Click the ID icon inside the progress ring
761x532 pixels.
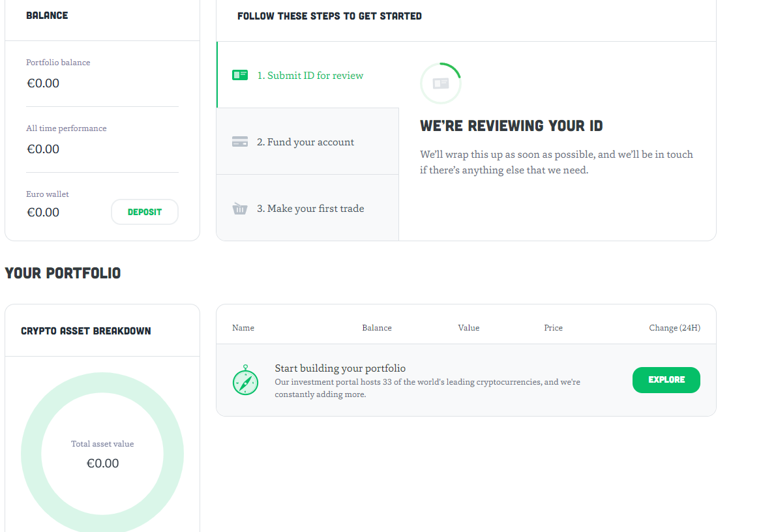pyautogui.click(x=440, y=83)
